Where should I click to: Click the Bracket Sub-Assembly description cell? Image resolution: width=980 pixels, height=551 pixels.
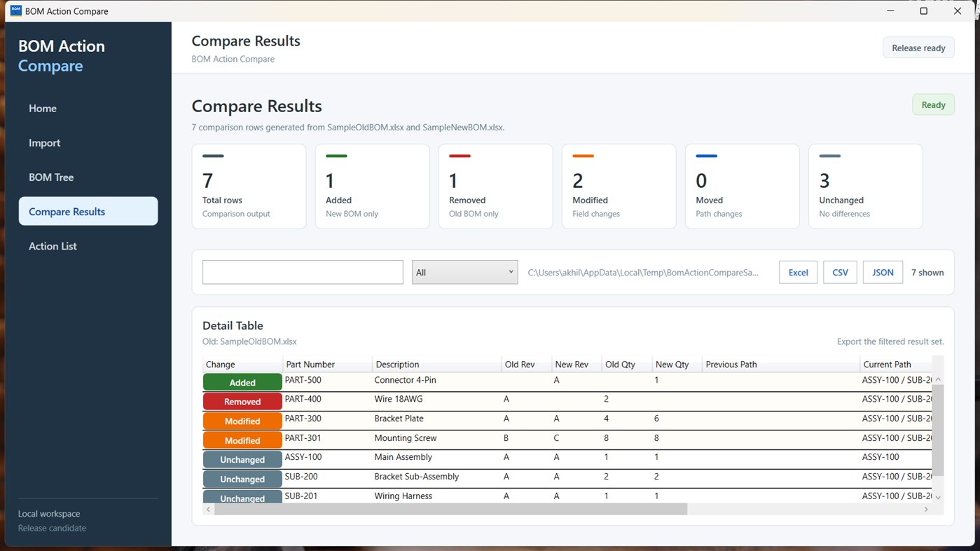click(x=436, y=477)
